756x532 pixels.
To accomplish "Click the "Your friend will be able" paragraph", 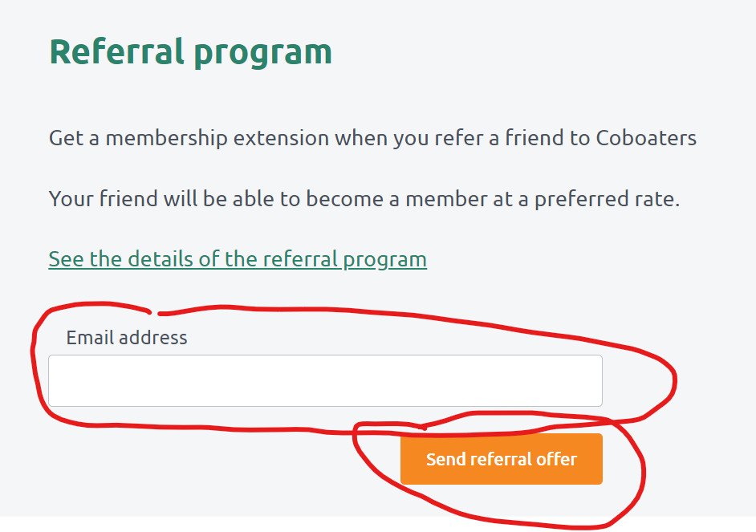I will click(x=364, y=198).
